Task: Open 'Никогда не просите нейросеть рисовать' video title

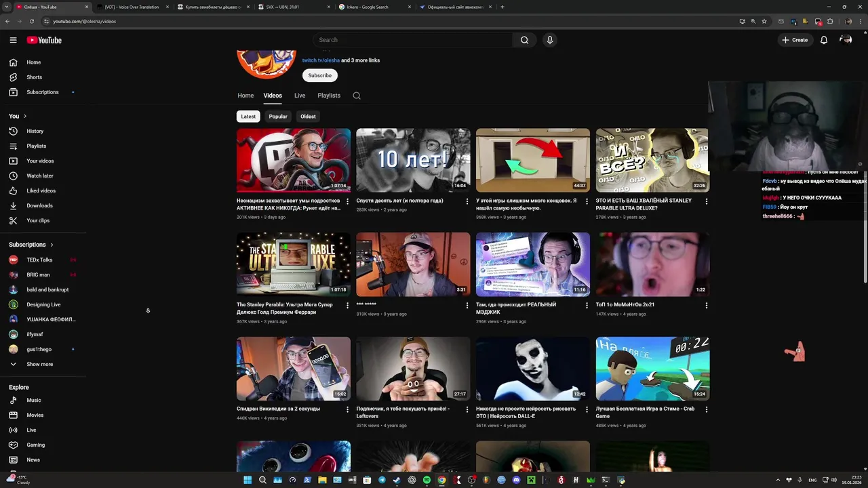Action: (526, 412)
